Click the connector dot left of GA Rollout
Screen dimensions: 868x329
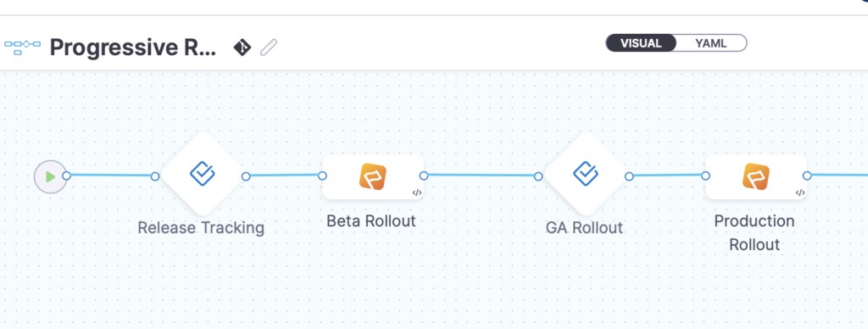point(538,176)
